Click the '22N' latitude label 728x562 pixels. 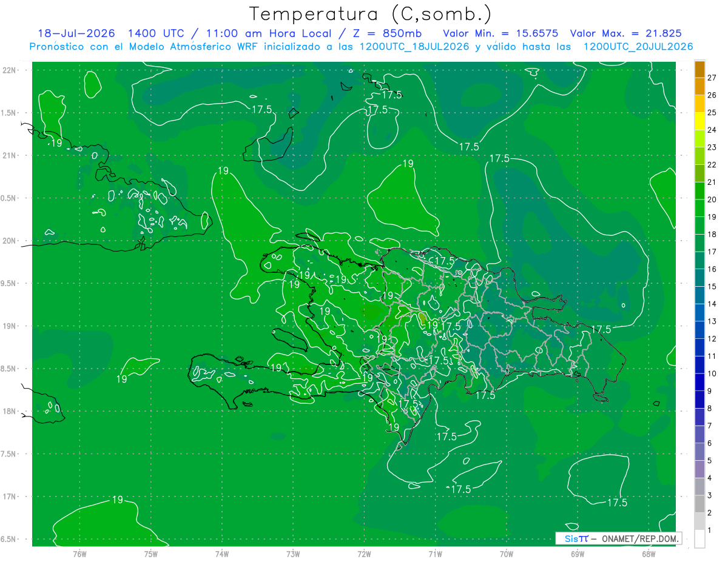pyautogui.click(x=10, y=70)
